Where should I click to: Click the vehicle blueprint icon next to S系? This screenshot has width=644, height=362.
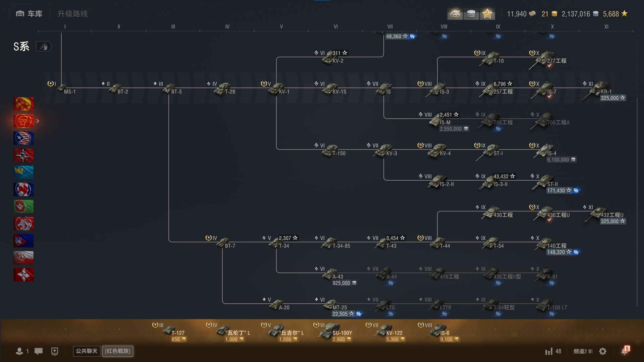44,47
